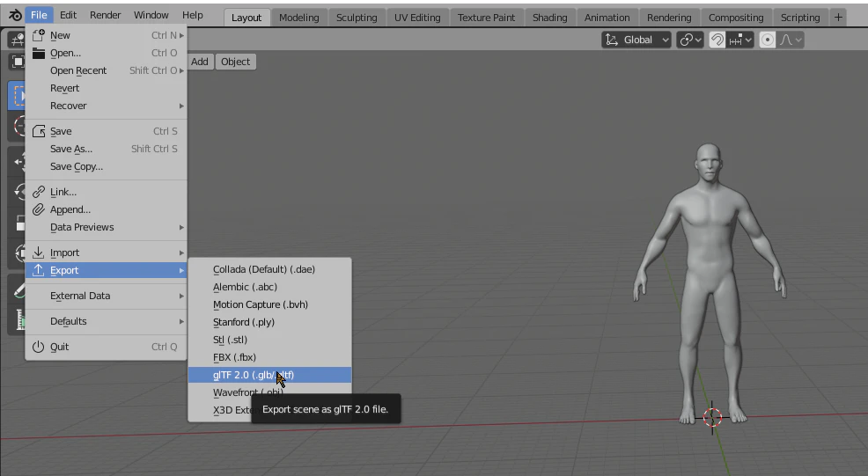Open Global transform orientation dropdown

click(x=636, y=40)
